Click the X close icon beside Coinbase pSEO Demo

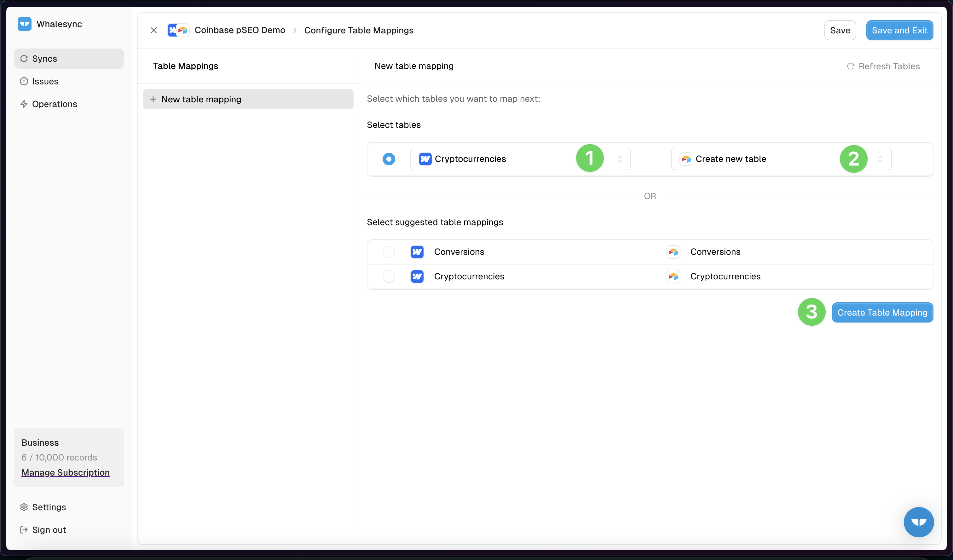pyautogui.click(x=153, y=30)
